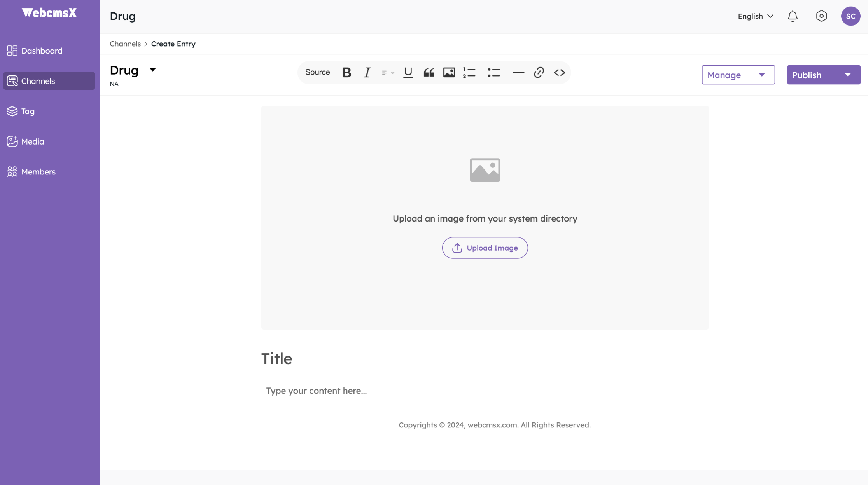Toggle bold formatting in editor toolbar
This screenshot has width=868, height=485.
pyautogui.click(x=346, y=73)
